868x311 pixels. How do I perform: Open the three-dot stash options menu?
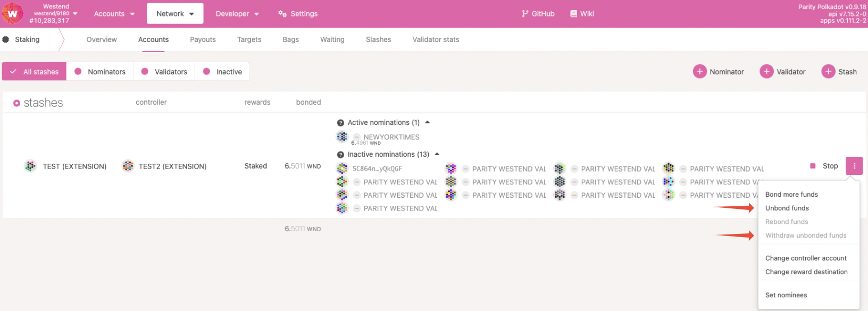click(854, 166)
